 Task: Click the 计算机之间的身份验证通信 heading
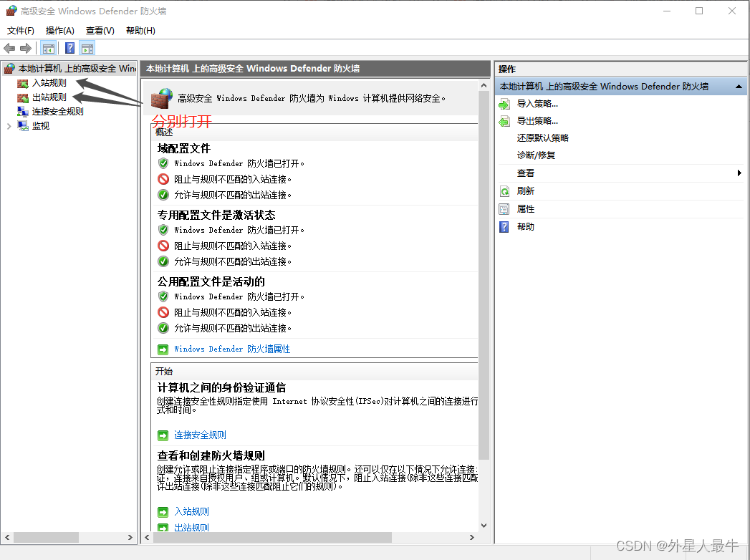(x=221, y=388)
